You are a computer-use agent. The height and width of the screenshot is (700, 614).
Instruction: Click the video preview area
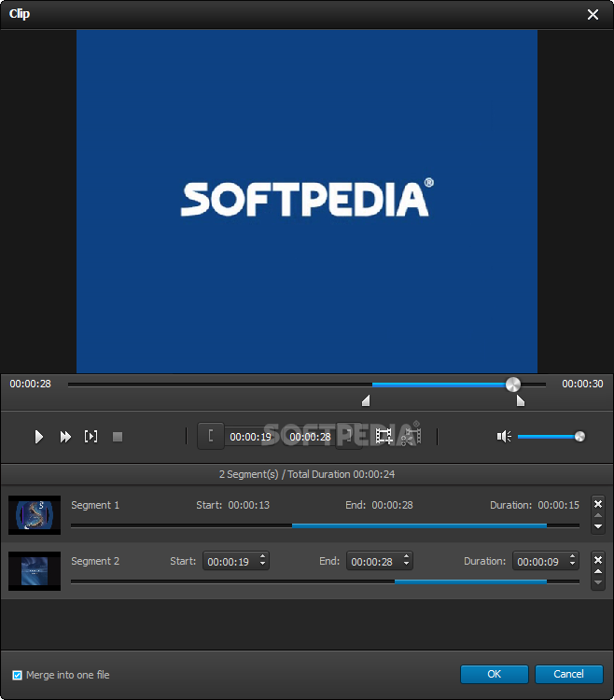307,202
